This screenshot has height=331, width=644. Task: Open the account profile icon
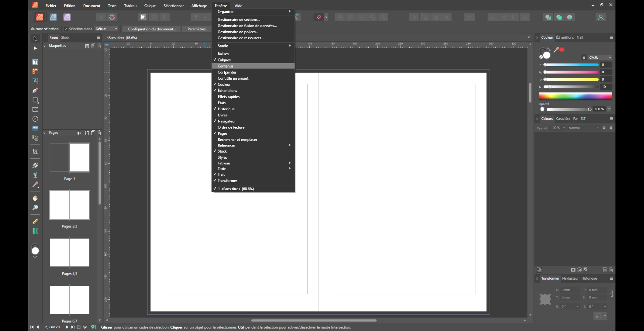601,17
